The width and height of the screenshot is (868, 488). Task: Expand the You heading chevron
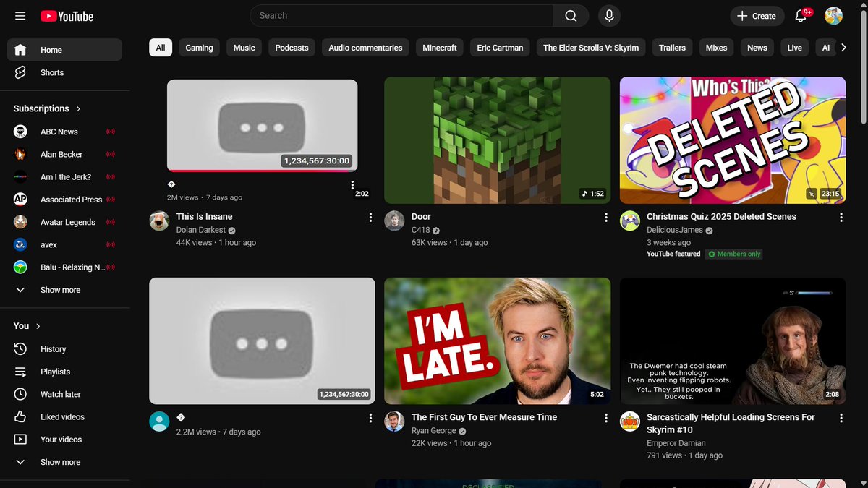click(38, 326)
